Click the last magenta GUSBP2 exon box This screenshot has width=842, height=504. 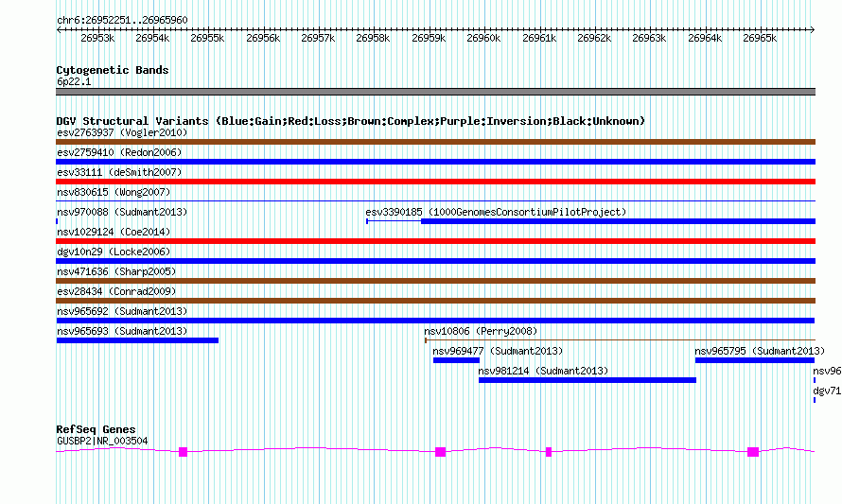753,452
